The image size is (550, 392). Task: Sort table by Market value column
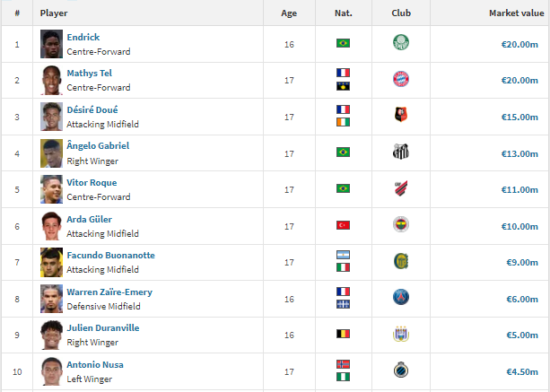pos(516,13)
